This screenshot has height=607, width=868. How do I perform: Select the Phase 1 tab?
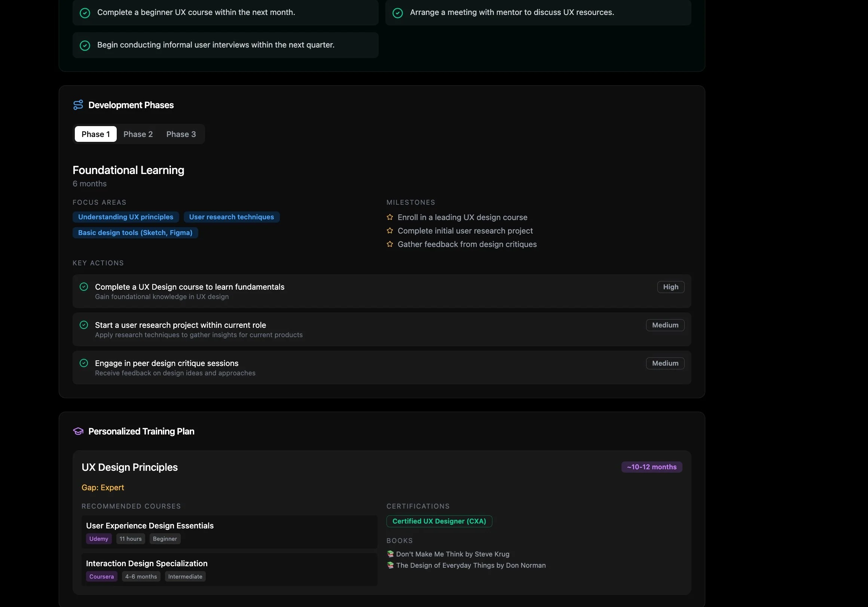[x=96, y=134]
